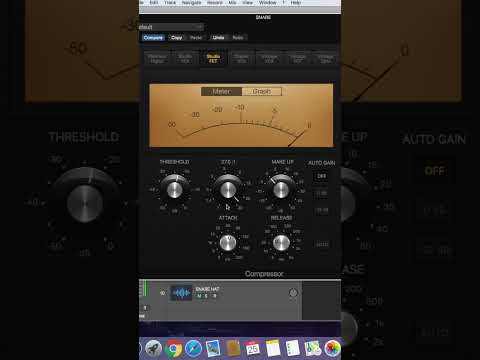This screenshot has height=360, width=480.
Task: Click the Attack knob
Action: point(228,243)
